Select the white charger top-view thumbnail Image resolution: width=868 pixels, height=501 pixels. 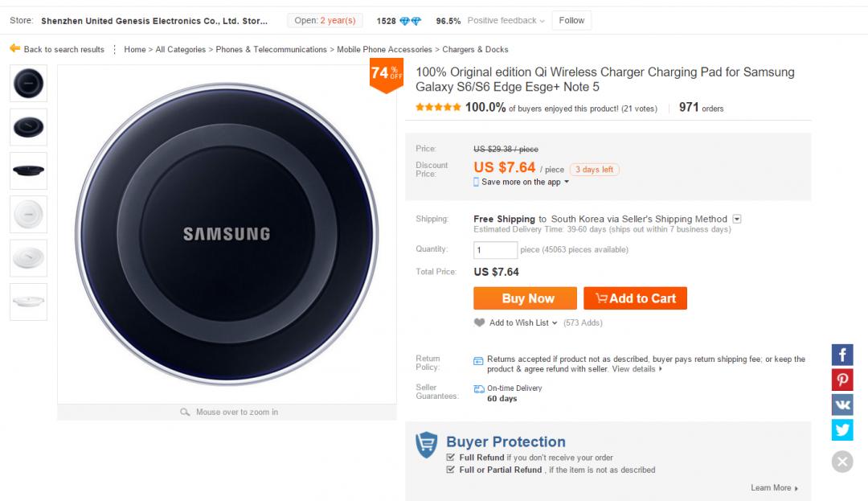28,215
